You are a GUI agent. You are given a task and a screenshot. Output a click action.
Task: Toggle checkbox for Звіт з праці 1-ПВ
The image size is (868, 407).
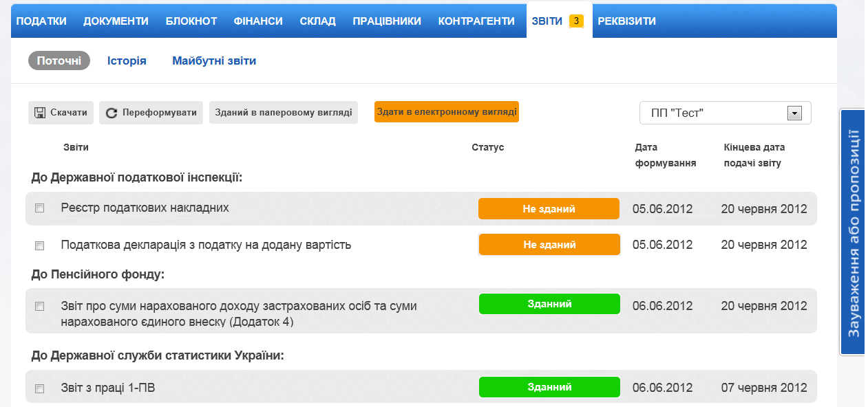tap(40, 388)
